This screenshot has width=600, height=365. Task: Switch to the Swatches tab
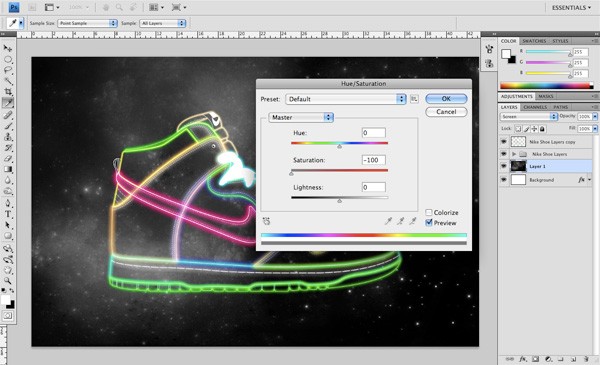534,41
